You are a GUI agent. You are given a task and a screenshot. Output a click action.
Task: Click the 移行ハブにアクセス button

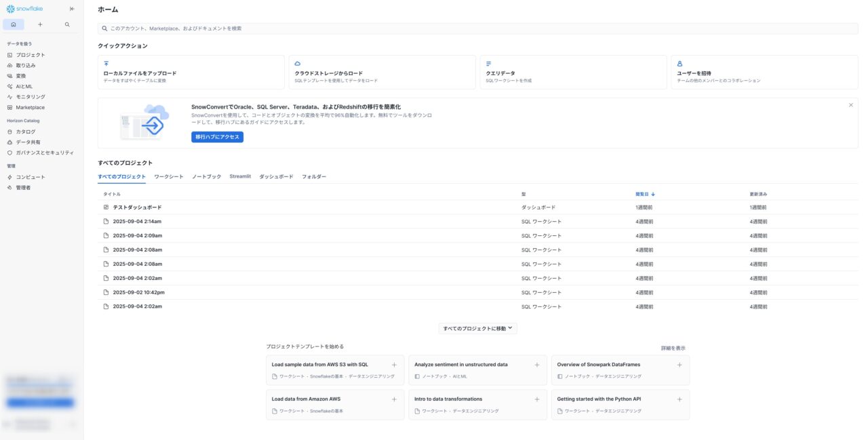[x=217, y=137]
